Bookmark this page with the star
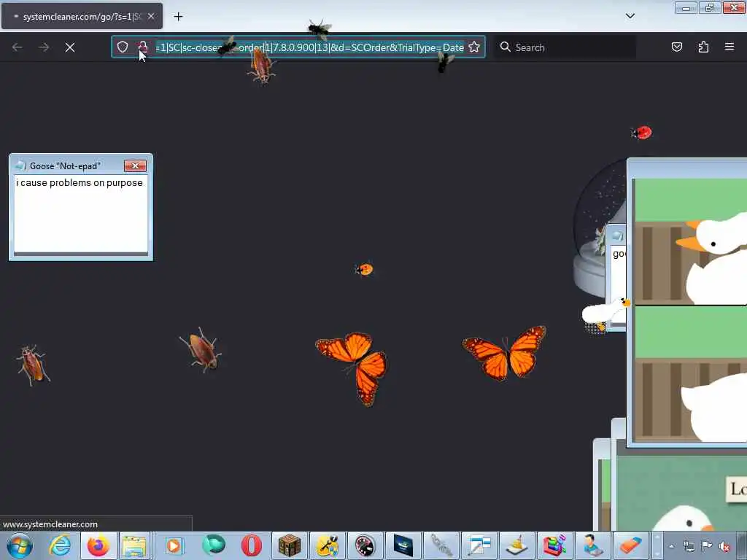747x560 pixels. click(x=474, y=47)
